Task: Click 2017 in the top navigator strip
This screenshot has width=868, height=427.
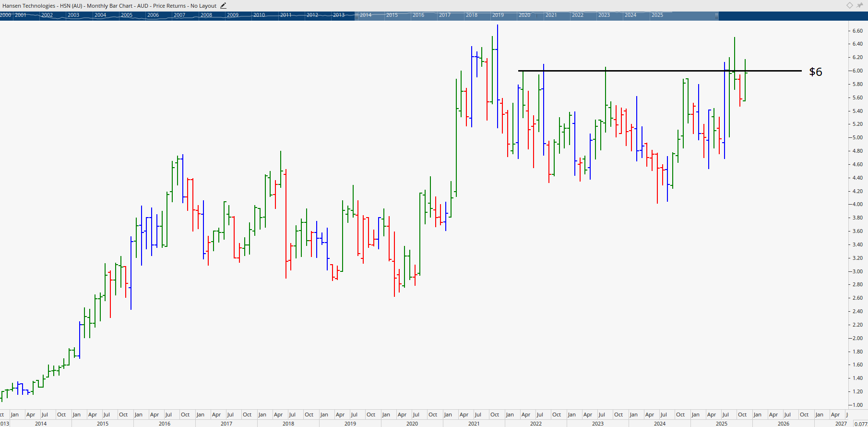Action: tap(445, 15)
